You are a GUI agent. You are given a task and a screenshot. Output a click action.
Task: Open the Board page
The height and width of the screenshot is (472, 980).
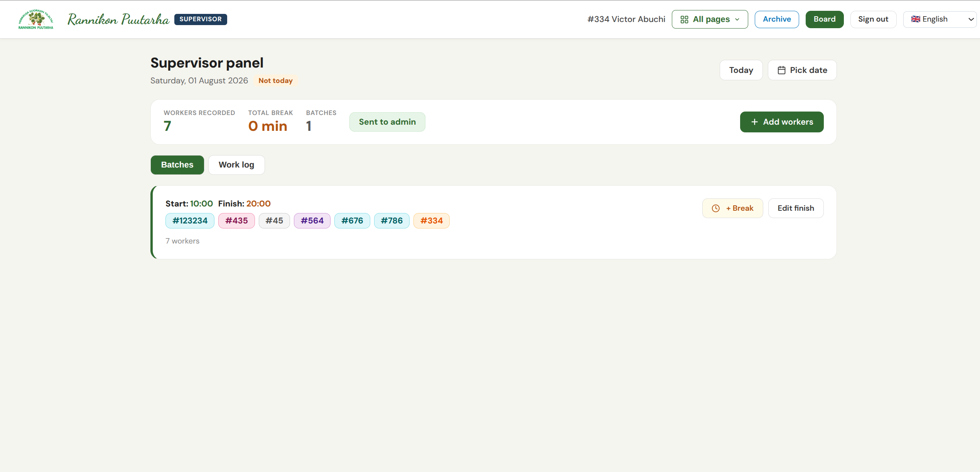(x=825, y=19)
